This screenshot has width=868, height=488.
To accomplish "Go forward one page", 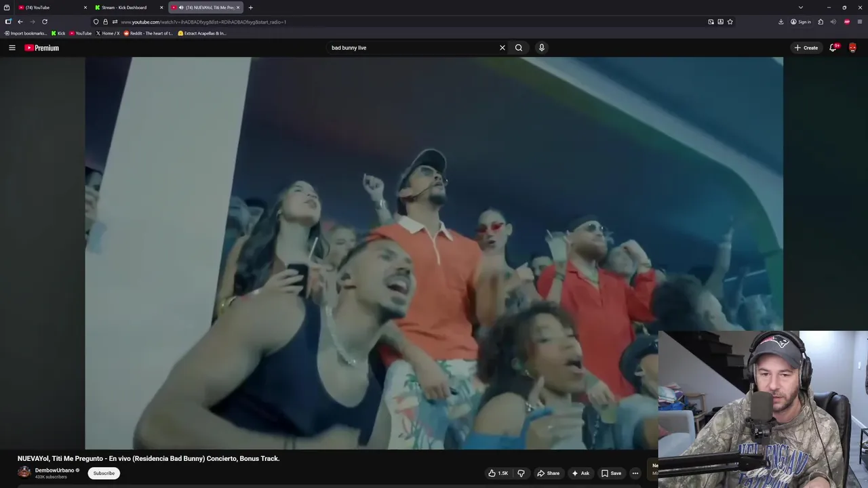I will click(33, 22).
